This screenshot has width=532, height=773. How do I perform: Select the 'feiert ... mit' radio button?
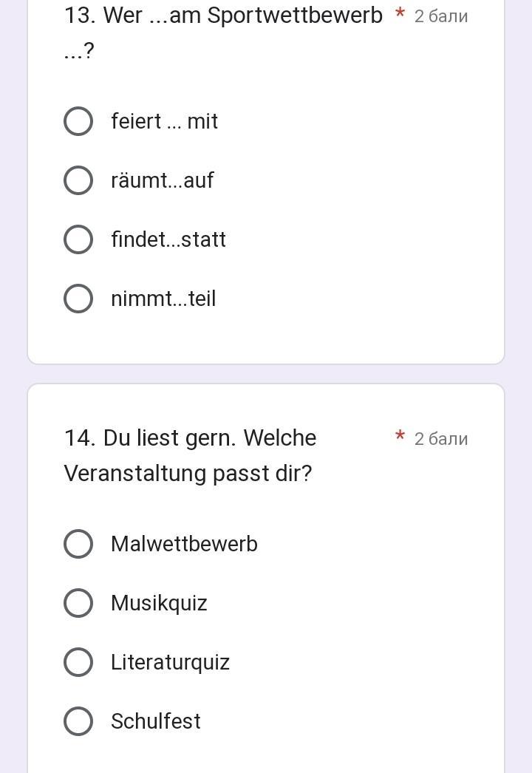click(78, 121)
